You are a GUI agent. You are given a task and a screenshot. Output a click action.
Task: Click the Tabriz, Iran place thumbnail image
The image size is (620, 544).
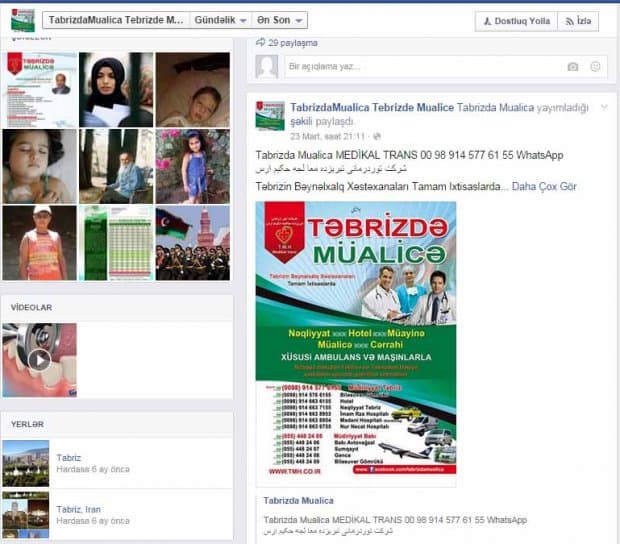26,515
